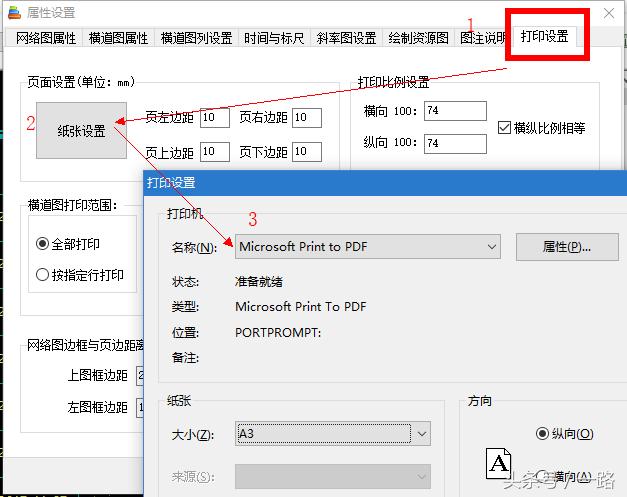627x497 pixels.
Task: Click the 页面设置(单位:mm) label
Action: click(x=81, y=82)
